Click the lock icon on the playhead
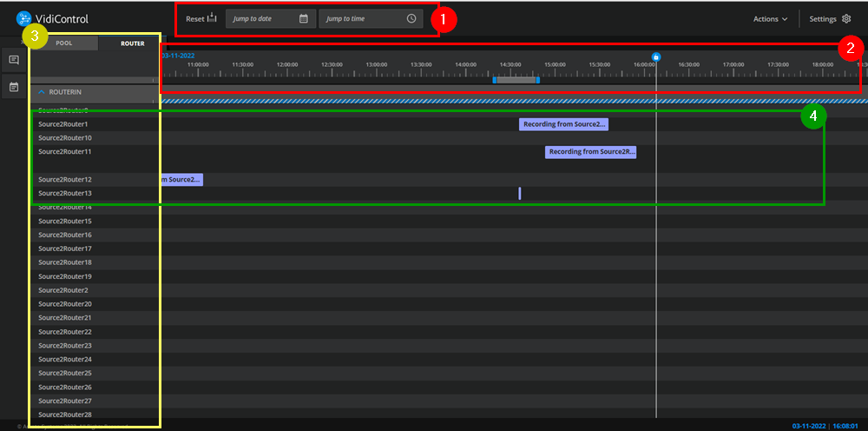 656,57
